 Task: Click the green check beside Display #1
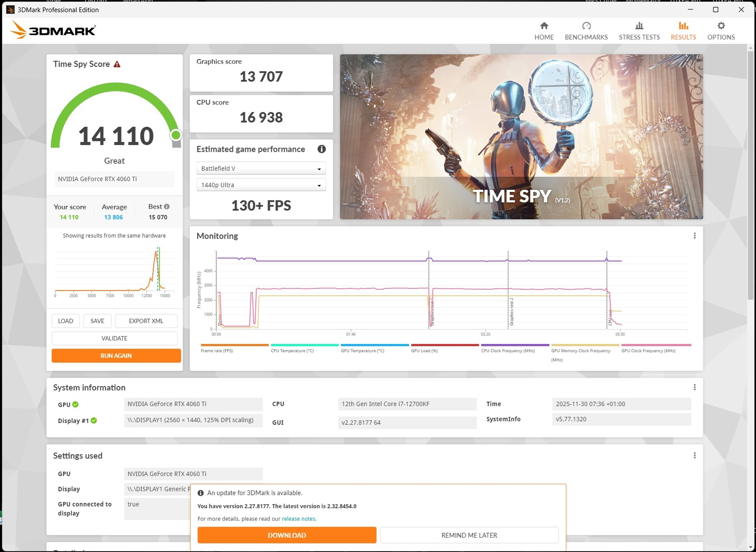[x=94, y=420]
